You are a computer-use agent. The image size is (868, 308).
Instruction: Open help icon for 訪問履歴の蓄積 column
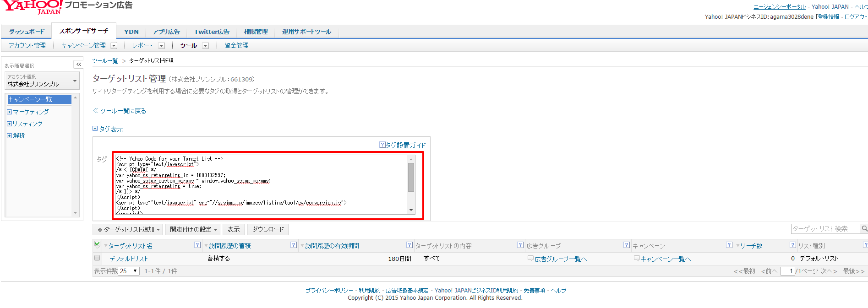pos(294,245)
